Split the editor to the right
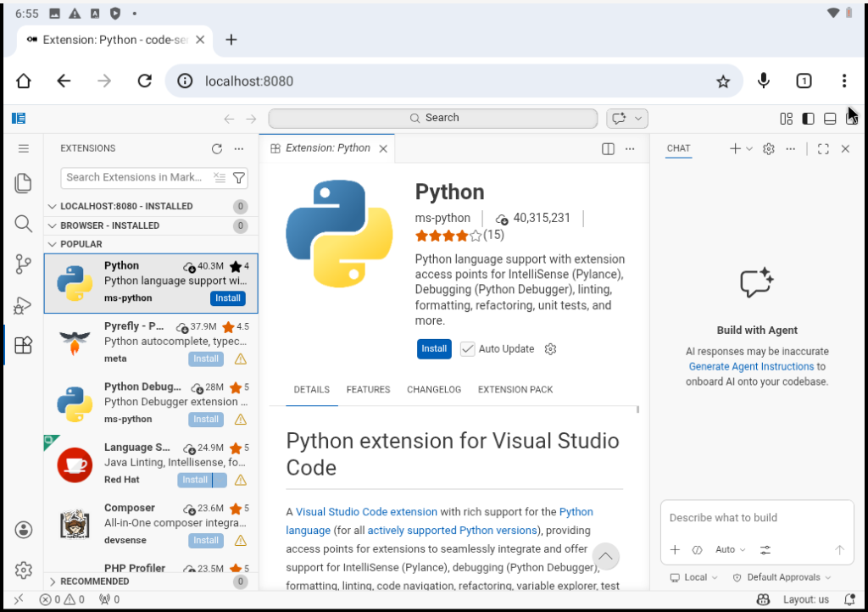 (608, 149)
